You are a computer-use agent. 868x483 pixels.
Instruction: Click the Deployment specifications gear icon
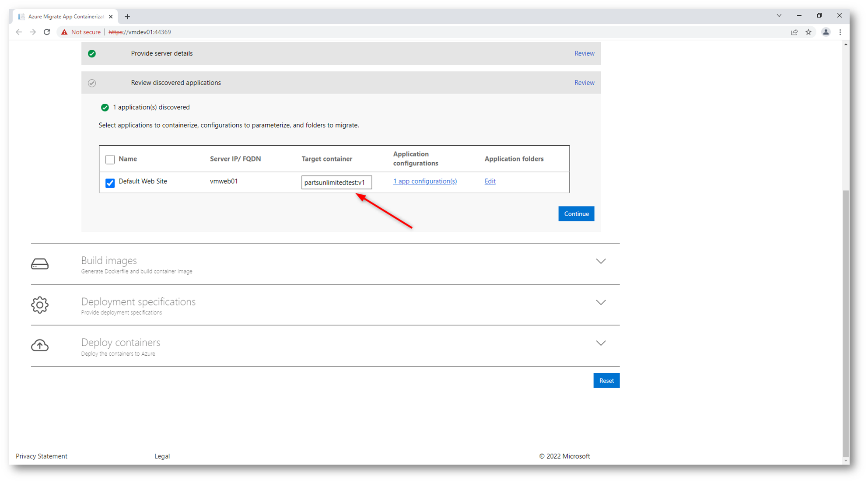coord(40,305)
